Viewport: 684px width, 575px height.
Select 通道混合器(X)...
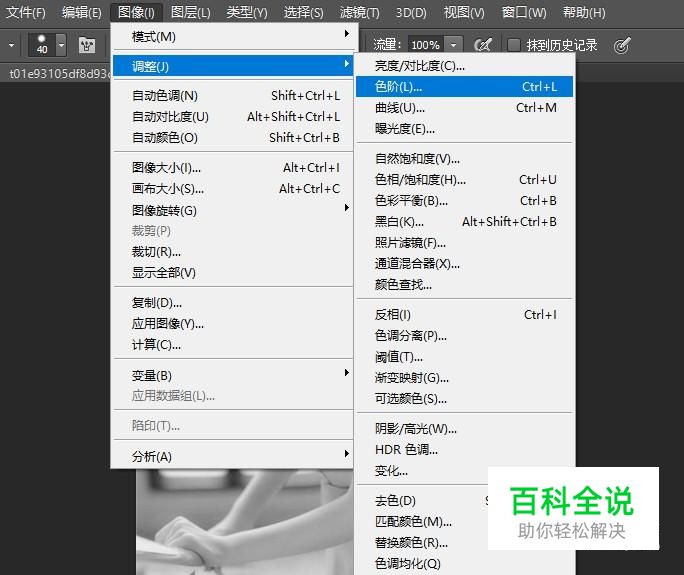point(464,264)
